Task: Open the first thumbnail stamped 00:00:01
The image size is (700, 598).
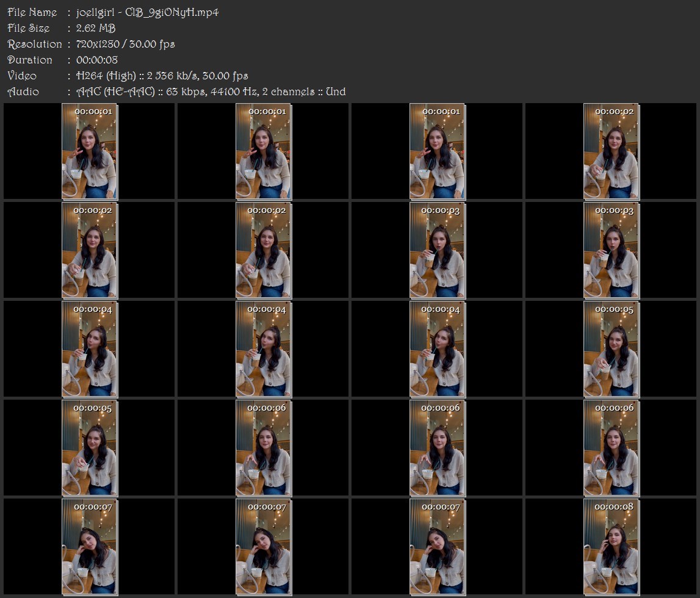Action: 89,151
